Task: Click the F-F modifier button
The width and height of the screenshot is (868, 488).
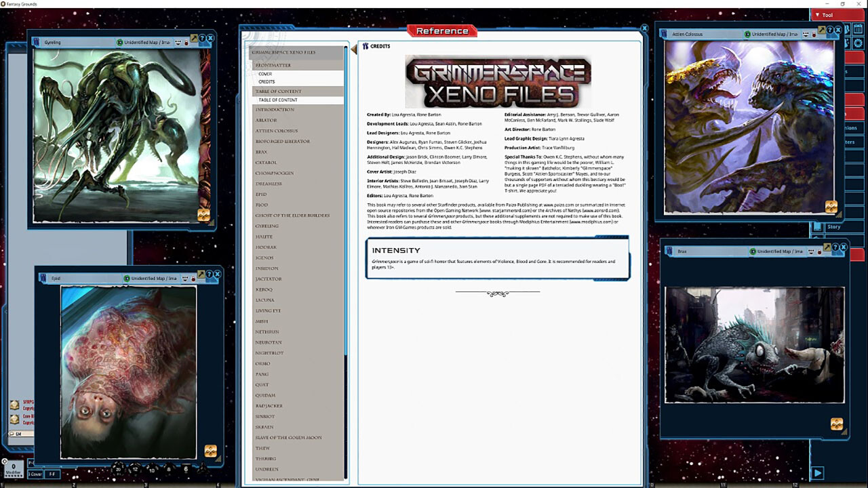Action: 52,474
